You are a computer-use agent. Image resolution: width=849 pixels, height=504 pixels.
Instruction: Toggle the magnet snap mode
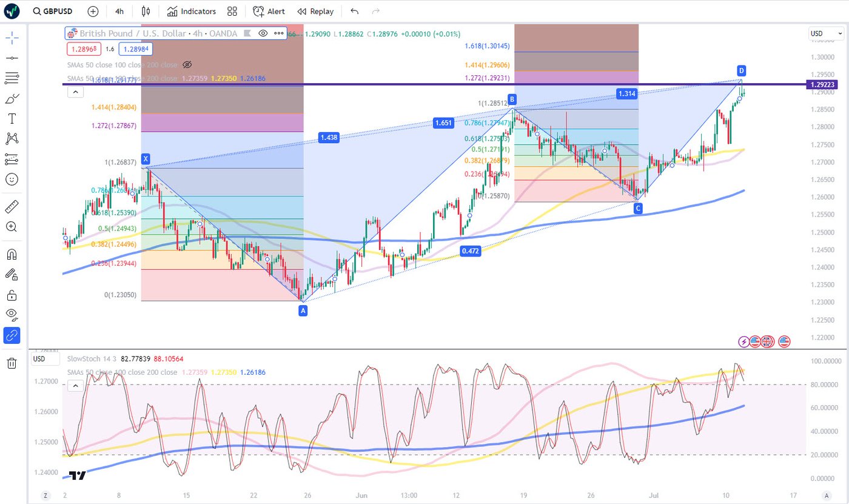(x=12, y=254)
